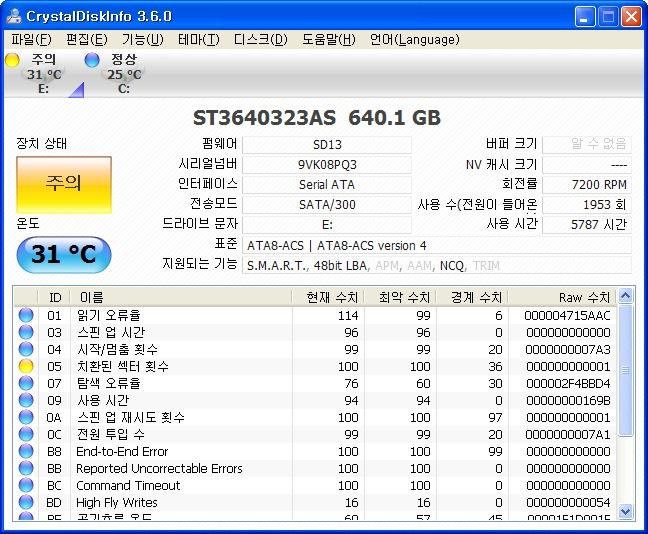Click the blue status icon for ID 03
This screenshot has height=534, width=648.
pos(26,332)
